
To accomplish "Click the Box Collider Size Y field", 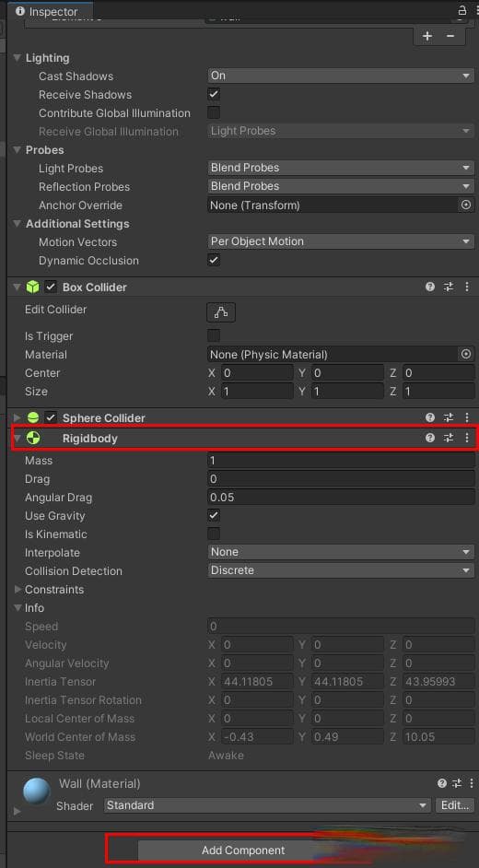I will 346,392.
